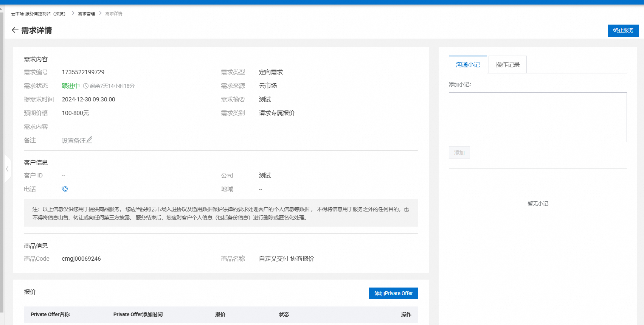Click requirement source 云市场
Viewport: 644px width, 325px height.
[268, 86]
